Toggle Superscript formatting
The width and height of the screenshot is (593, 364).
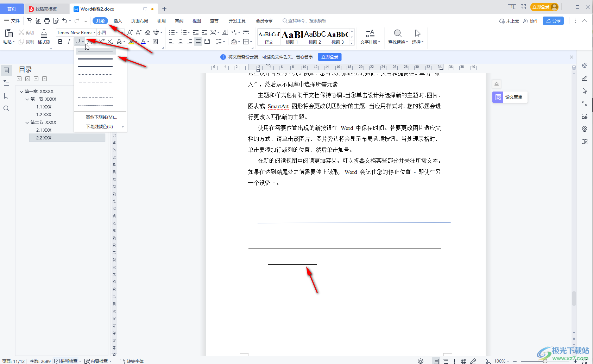click(x=102, y=42)
